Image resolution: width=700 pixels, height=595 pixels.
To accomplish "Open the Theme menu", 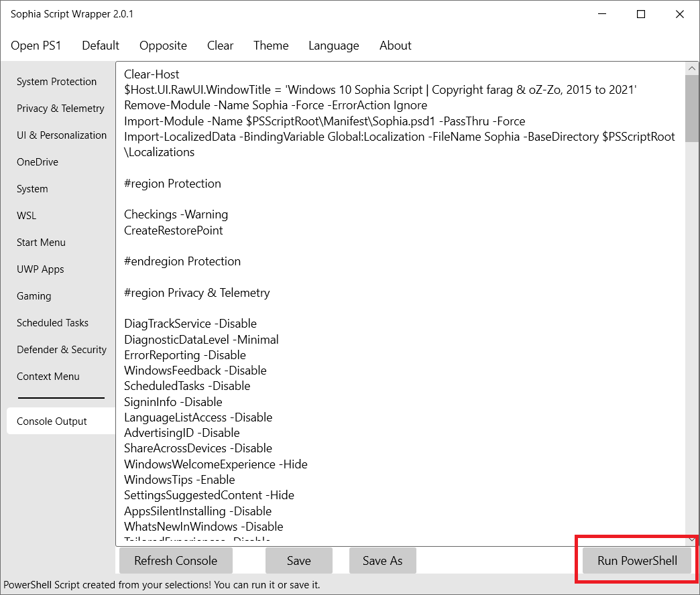I will click(271, 46).
